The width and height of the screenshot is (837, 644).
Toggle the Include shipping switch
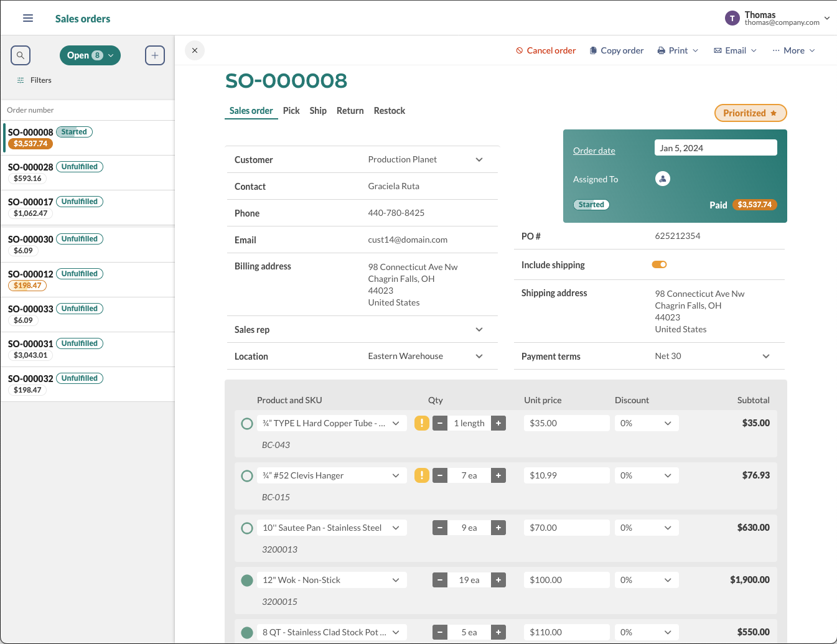point(659,264)
